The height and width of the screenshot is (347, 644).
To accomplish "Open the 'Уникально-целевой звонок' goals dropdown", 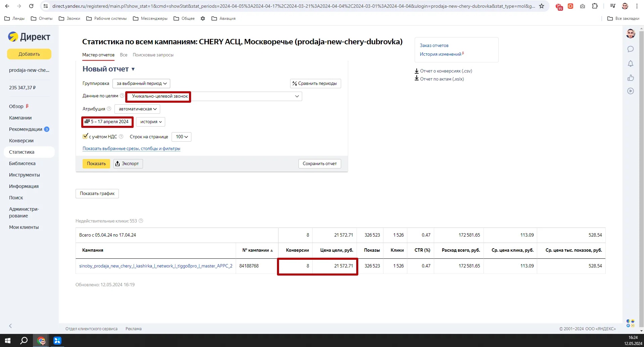I will (x=214, y=96).
